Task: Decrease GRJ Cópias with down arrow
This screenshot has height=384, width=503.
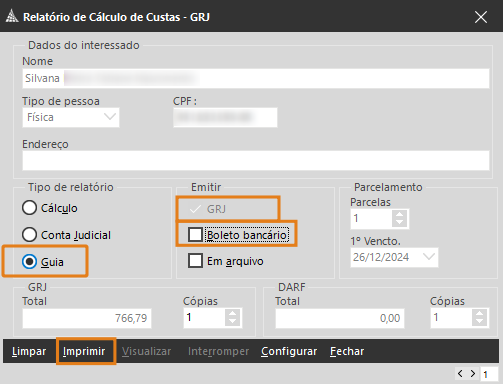Action: click(x=232, y=322)
